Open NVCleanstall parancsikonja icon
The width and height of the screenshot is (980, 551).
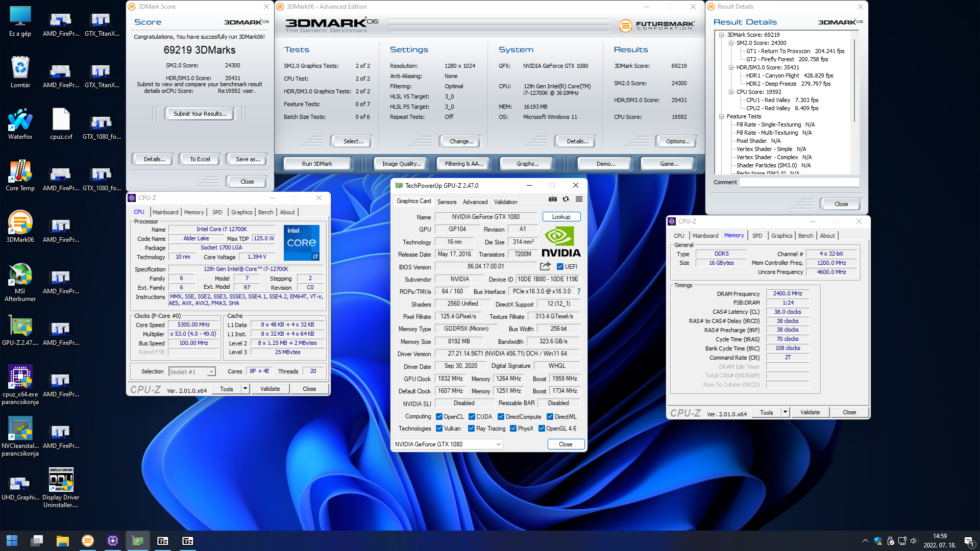(20, 436)
